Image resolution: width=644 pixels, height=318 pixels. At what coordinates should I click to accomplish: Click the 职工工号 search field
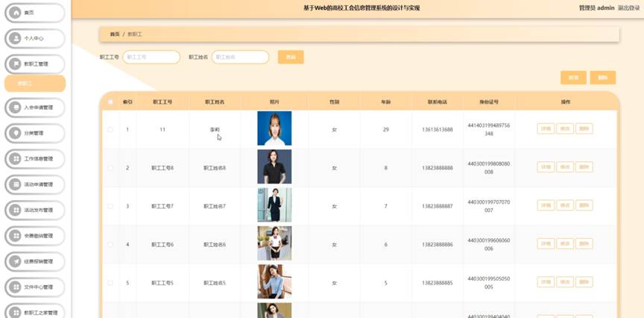[151, 57]
